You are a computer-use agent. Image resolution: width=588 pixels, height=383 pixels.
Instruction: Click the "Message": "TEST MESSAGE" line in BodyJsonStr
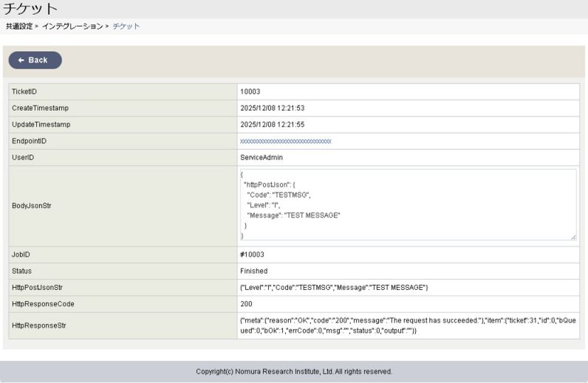[x=293, y=215]
